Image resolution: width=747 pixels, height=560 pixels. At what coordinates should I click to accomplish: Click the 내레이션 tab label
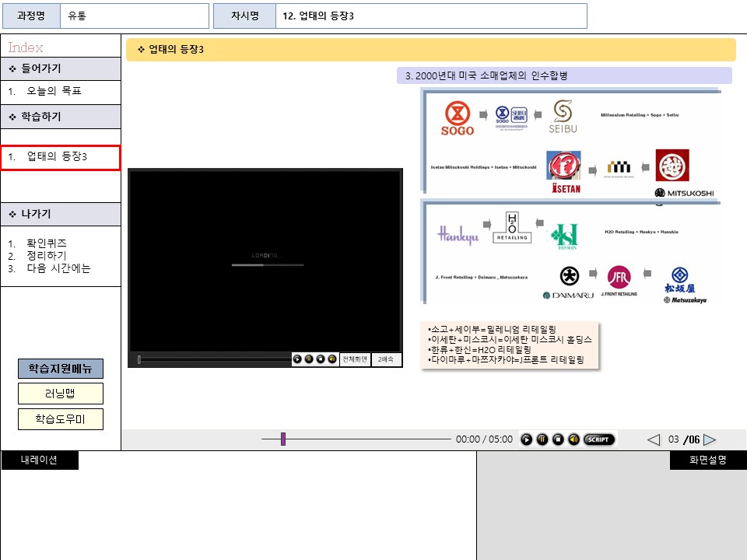point(40,460)
